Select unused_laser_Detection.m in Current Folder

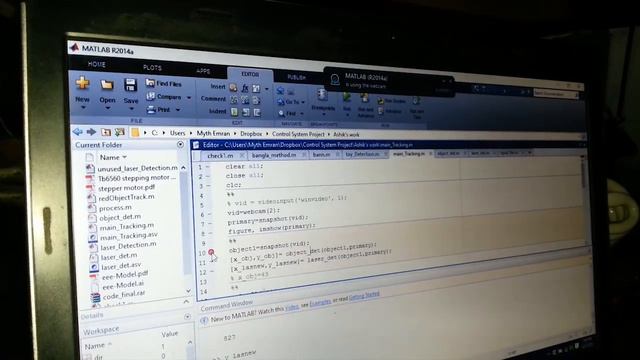(138, 168)
